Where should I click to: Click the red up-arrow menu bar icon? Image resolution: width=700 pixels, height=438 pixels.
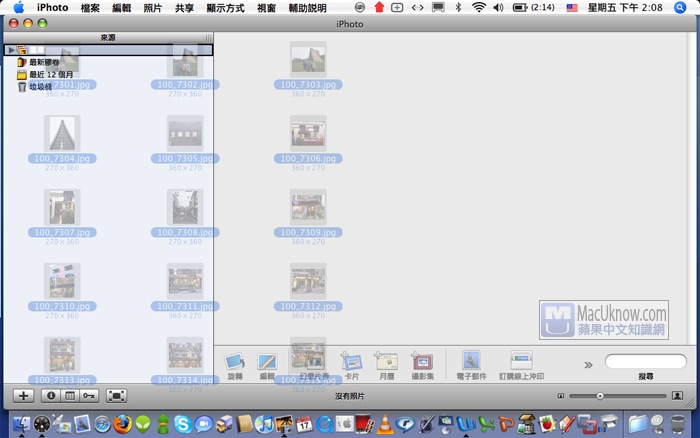[379, 7]
